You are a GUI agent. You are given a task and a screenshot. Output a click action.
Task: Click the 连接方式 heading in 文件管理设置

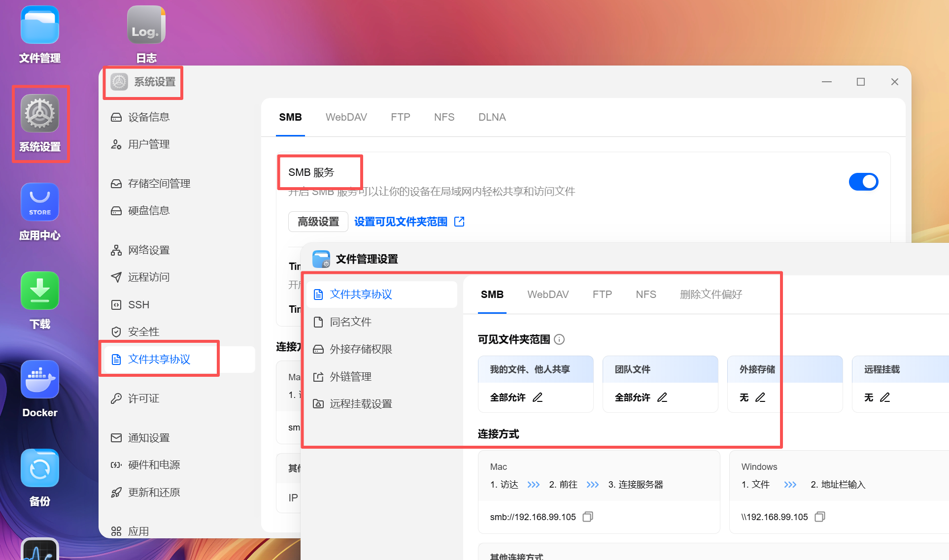point(498,434)
